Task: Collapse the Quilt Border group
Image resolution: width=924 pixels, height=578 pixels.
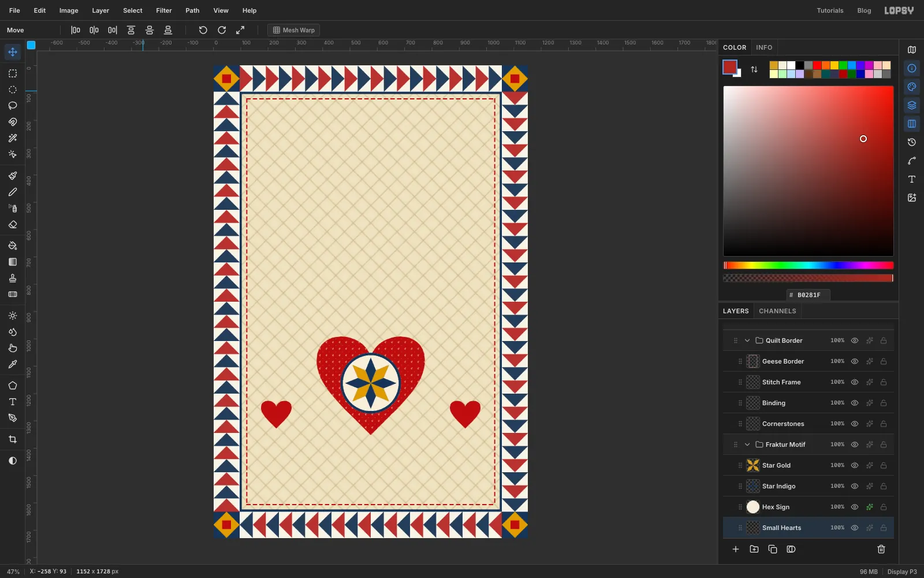Action: pyautogui.click(x=747, y=340)
